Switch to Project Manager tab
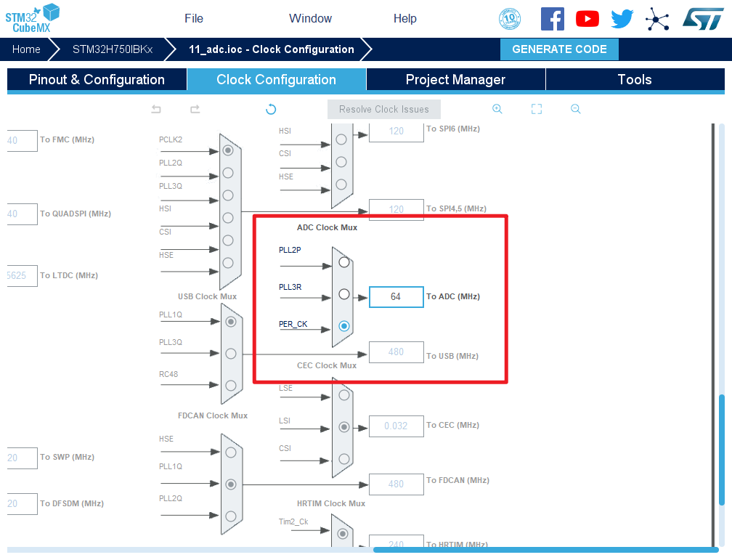This screenshot has width=732, height=560. [455, 80]
